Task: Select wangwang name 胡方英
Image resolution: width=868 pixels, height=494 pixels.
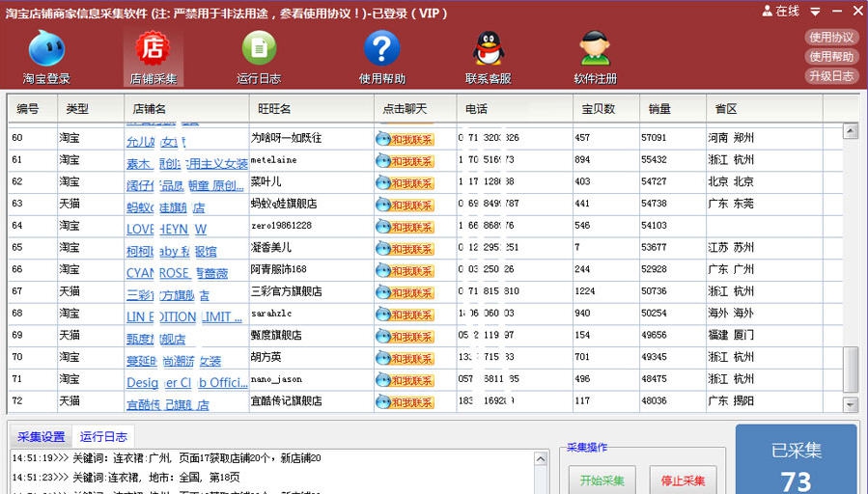Action: [x=266, y=357]
